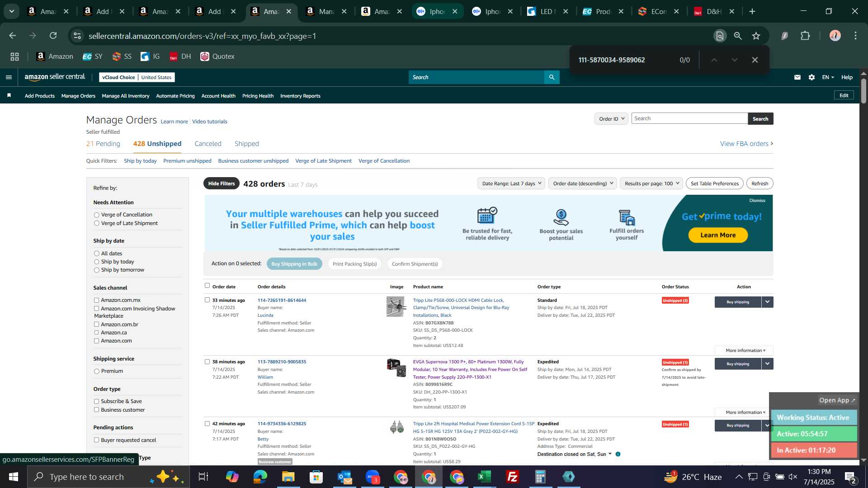
Task: Click the Hide Filters button
Action: coord(222,183)
